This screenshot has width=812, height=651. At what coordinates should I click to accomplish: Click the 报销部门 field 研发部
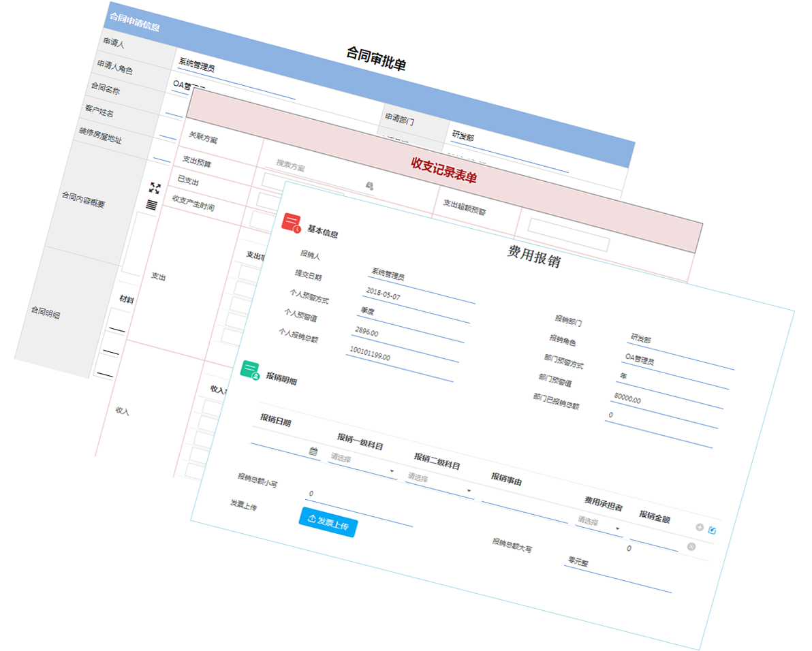click(x=681, y=350)
